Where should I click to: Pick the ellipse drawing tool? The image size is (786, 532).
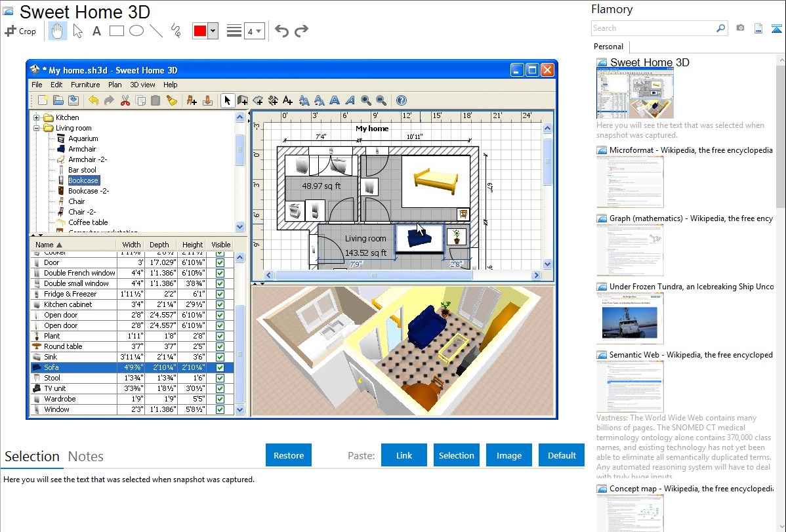click(x=136, y=31)
